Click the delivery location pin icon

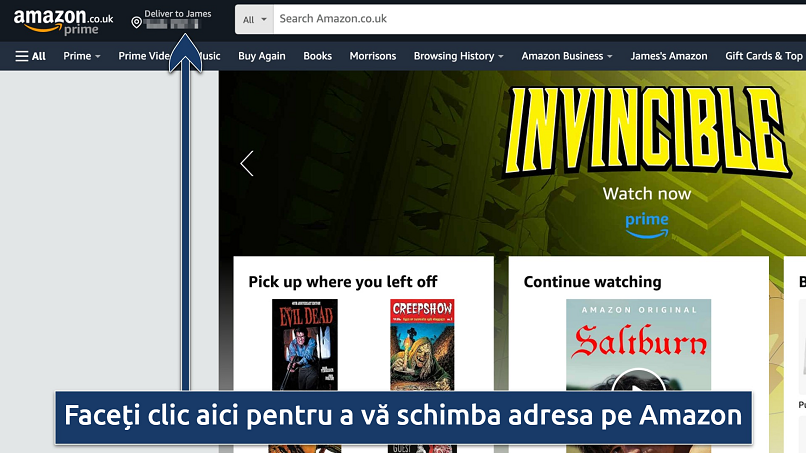click(x=137, y=22)
